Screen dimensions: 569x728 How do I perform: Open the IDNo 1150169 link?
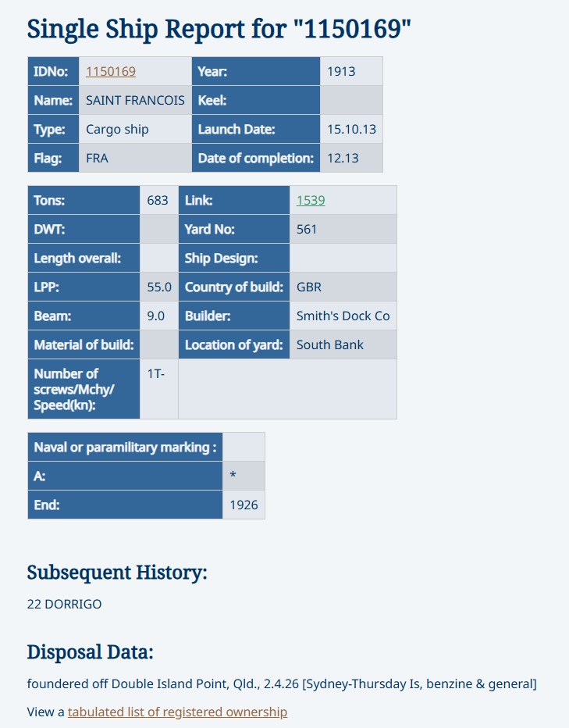111,71
